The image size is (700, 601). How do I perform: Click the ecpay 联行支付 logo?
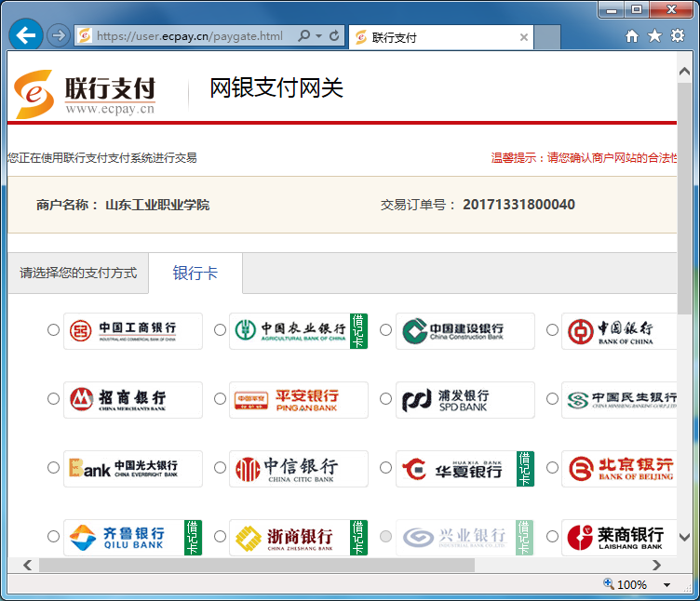85,93
